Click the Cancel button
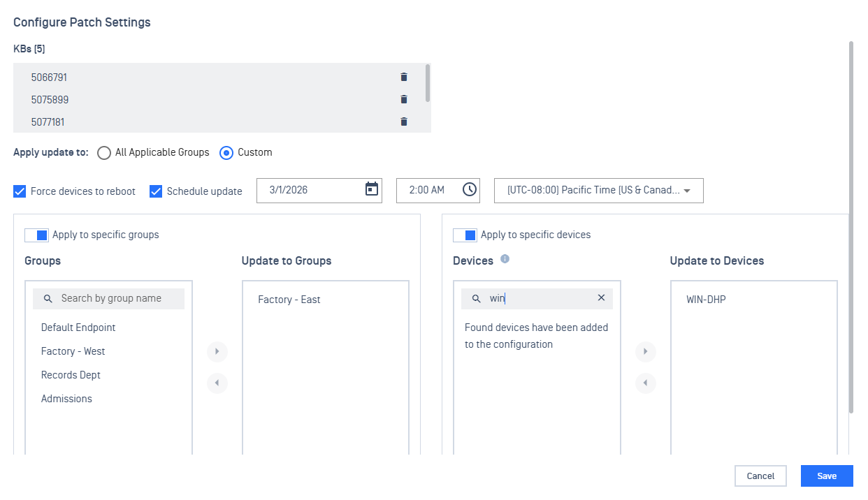868x500 pixels. pyautogui.click(x=760, y=476)
